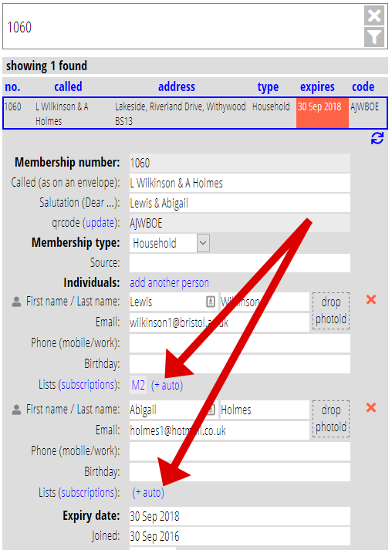Click the M2 list tag for Lewis
The image size is (392, 550).
coord(138,385)
